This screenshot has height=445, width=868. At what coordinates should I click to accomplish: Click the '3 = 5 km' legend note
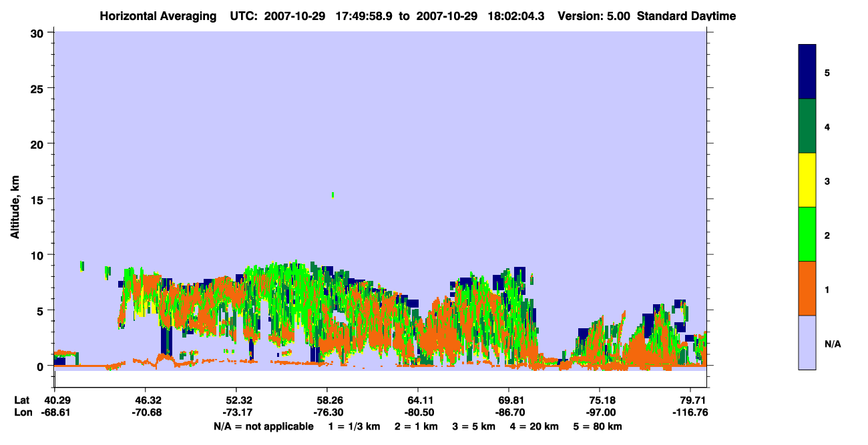(x=473, y=426)
